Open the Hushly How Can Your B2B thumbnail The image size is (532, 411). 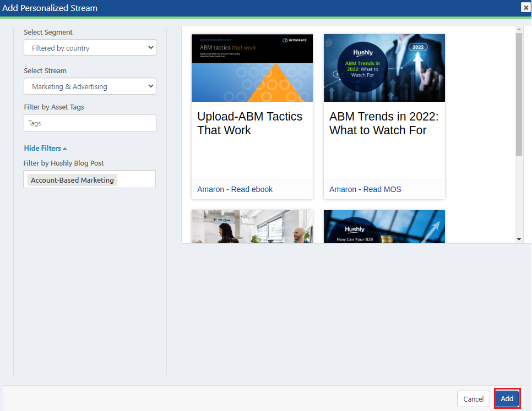[x=384, y=227]
